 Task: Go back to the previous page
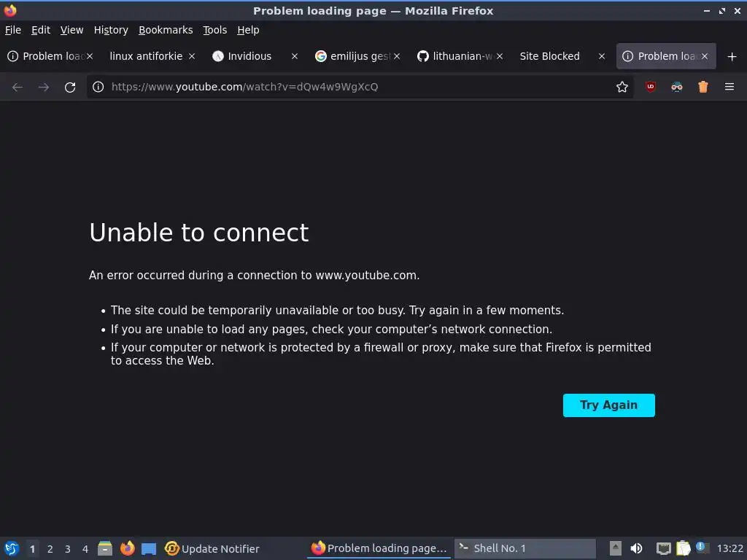tap(18, 87)
